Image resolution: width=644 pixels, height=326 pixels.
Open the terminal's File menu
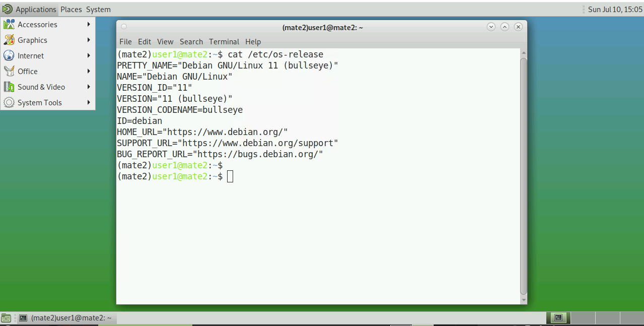(125, 42)
